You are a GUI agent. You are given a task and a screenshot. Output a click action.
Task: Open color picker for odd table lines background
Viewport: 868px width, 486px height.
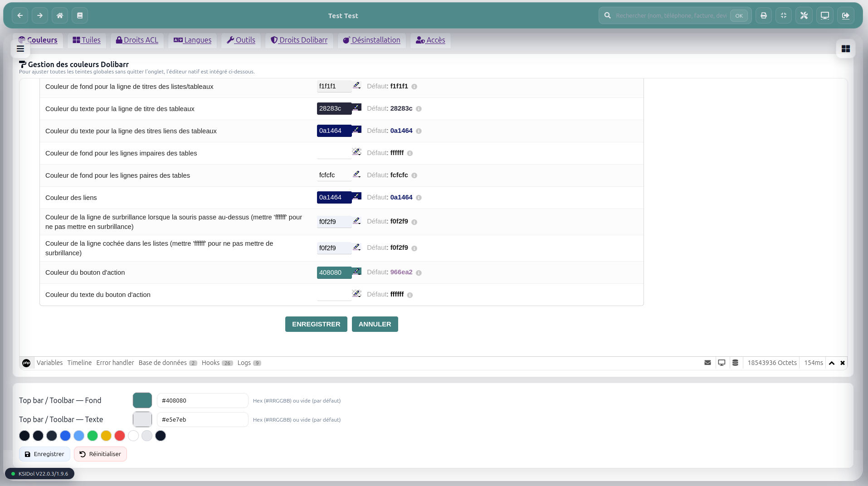click(x=357, y=152)
